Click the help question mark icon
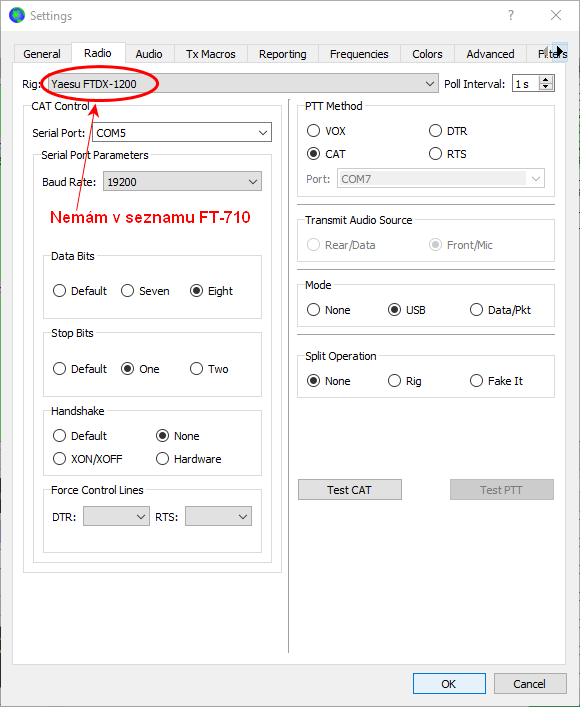Viewport: 580px width, 707px height. point(511,15)
